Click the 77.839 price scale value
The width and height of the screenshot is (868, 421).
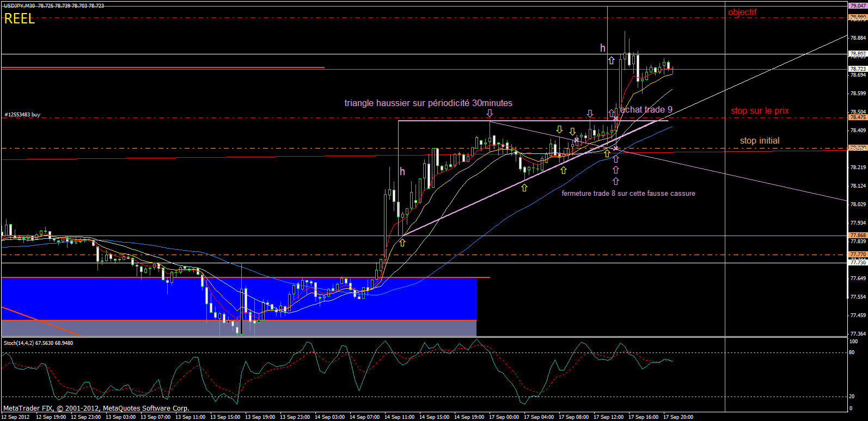click(x=858, y=242)
